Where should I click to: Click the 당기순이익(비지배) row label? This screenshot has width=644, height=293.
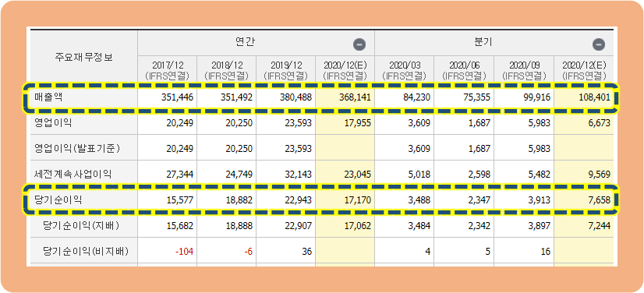coord(85,251)
